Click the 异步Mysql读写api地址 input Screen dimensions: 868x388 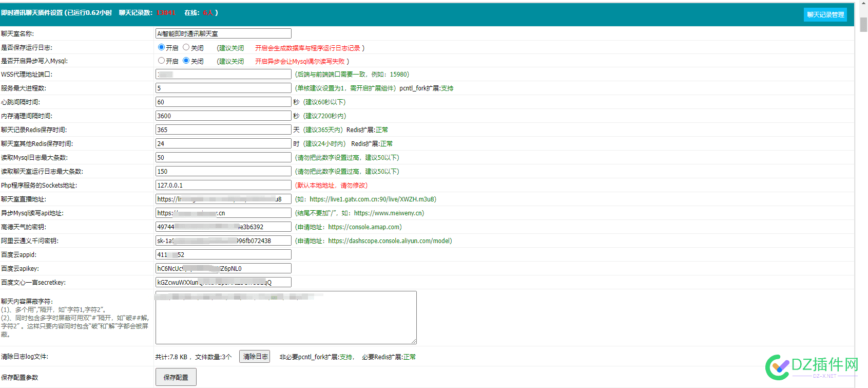tap(223, 213)
